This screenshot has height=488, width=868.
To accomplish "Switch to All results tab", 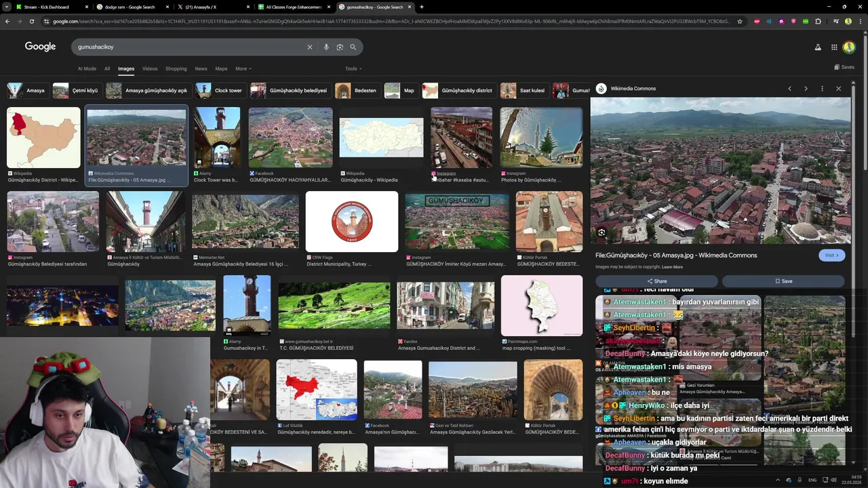I will pyautogui.click(x=107, y=68).
